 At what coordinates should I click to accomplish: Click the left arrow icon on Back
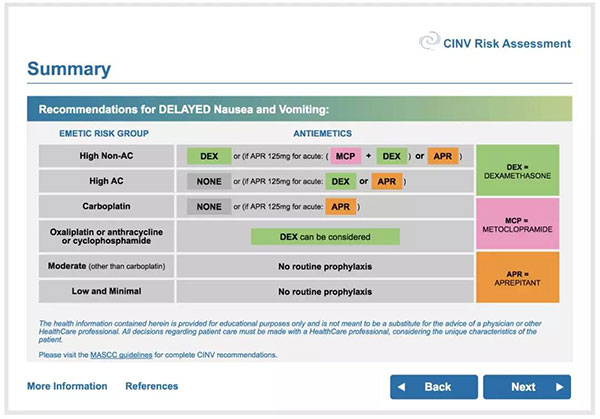(x=401, y=387)
